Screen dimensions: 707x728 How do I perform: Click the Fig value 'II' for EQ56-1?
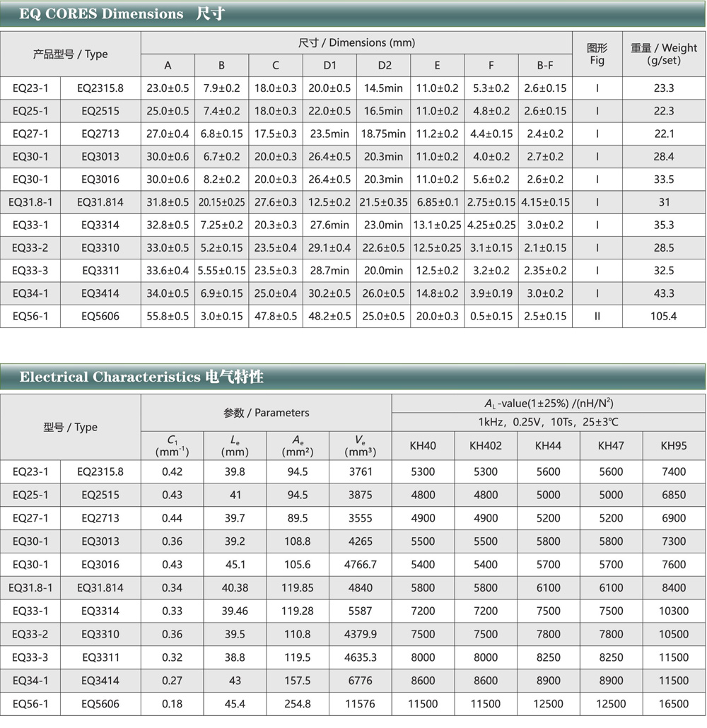click(597, 316)
